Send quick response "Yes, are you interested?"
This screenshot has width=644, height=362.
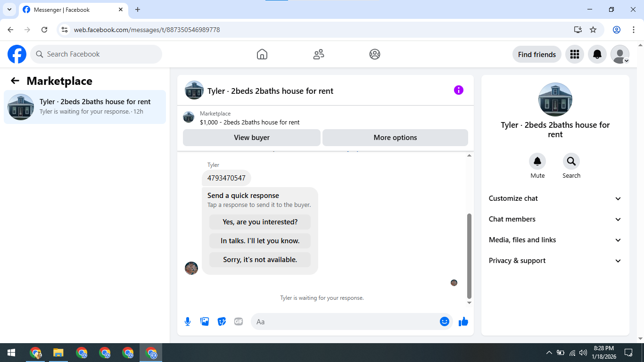click(260, 222)
